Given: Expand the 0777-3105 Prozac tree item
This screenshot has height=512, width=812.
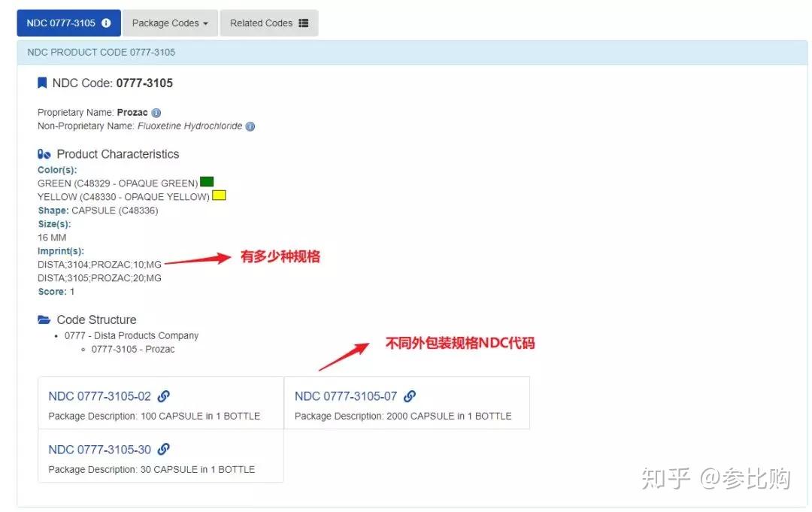Looking at the screenshot, I should click(133, 349).
